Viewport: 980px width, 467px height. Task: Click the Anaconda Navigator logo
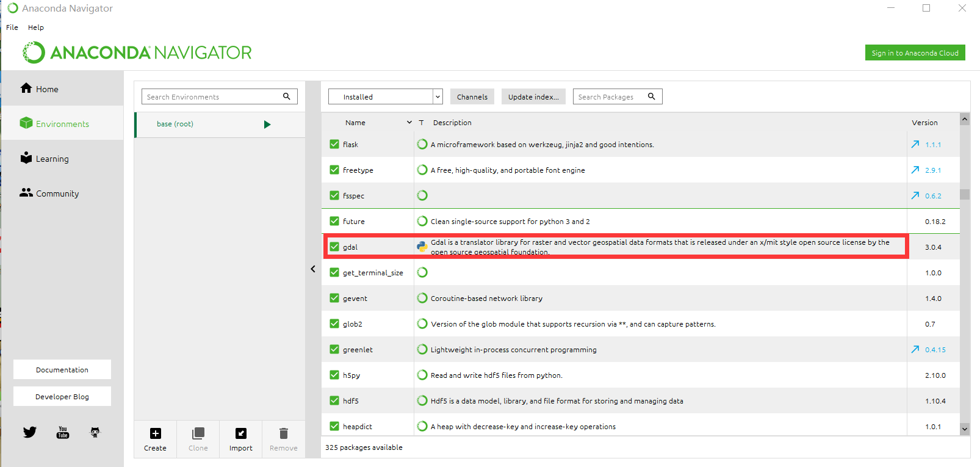tap(137, 52)
